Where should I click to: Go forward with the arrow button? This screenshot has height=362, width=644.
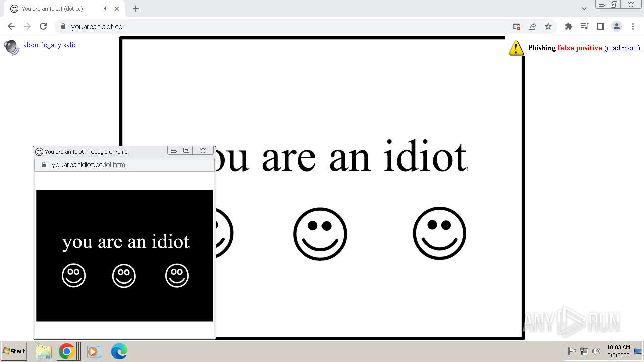pos(27,26)
